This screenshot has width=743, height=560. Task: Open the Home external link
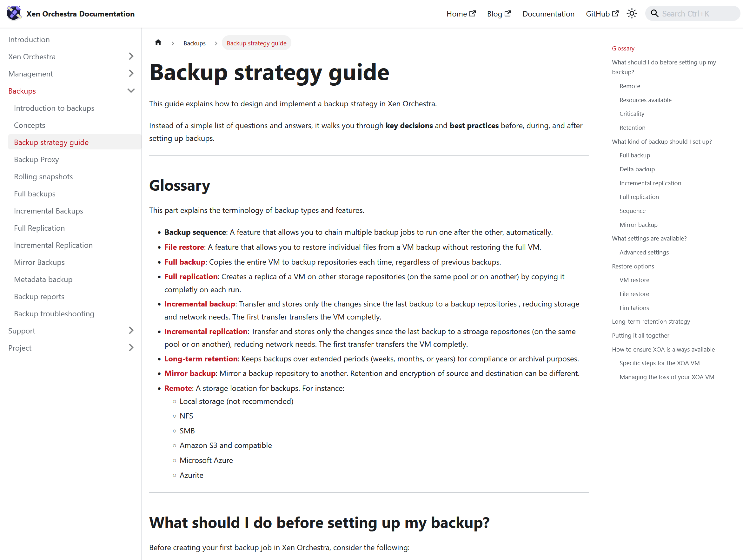tap(461, 14)
